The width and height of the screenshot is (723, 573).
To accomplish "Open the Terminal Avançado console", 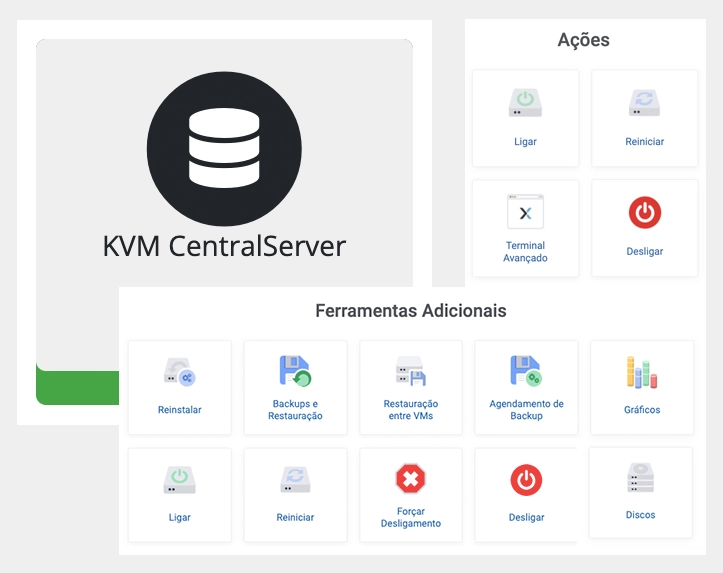I will pos(525,213).
